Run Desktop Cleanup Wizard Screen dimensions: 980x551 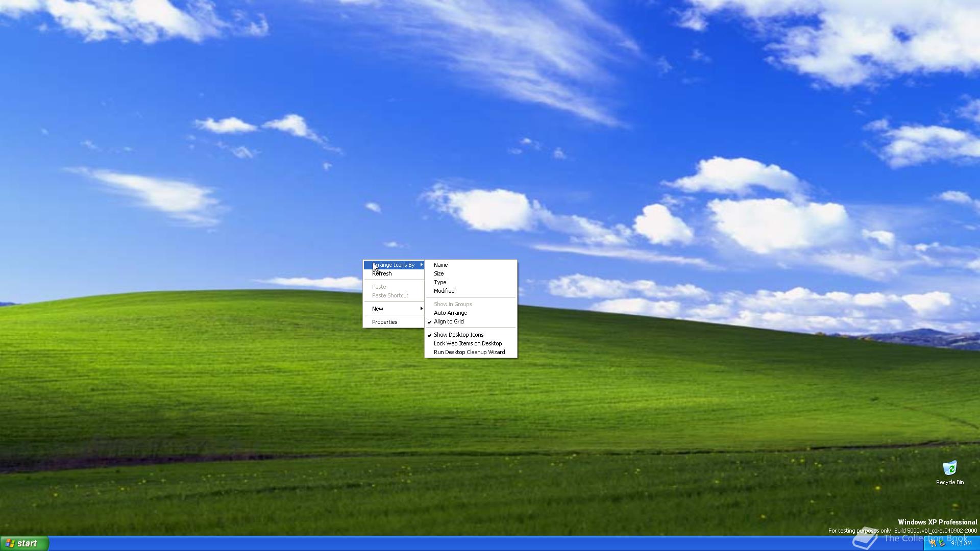point(469,352)
